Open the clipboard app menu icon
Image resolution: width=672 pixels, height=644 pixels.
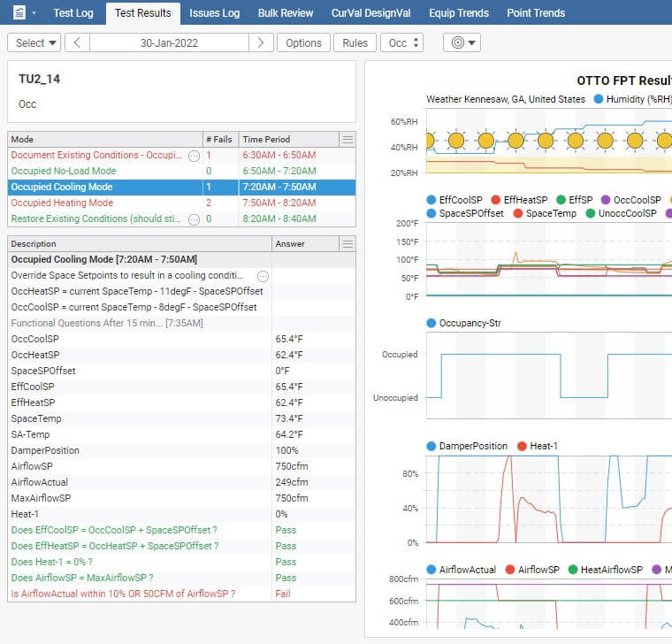pos(19,13)
